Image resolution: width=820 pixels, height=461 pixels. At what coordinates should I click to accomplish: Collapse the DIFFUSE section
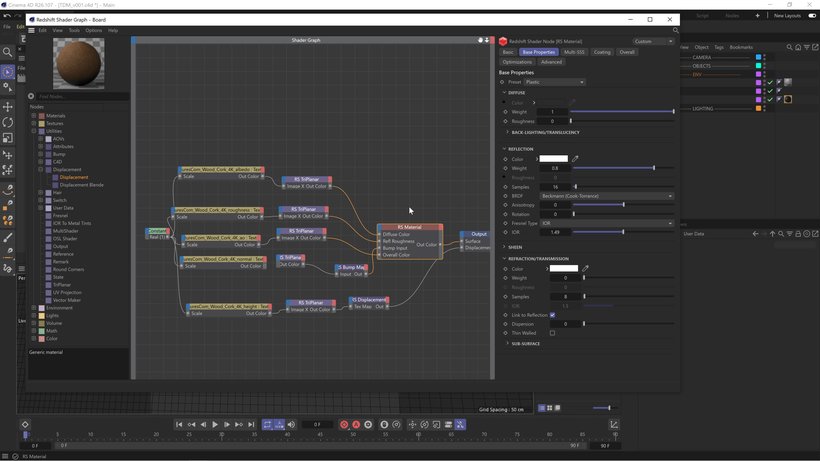505,93
